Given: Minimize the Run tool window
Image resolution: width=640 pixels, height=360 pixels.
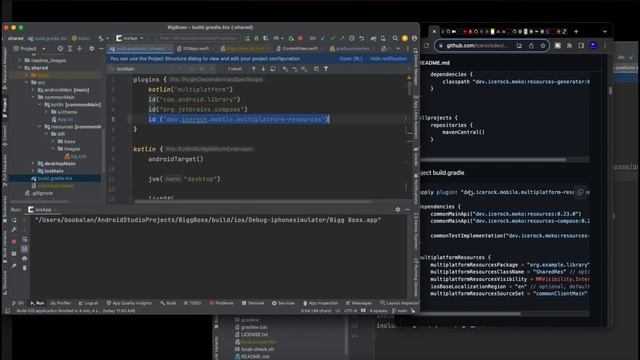Looking at the screenshot, I should (407, 209).
